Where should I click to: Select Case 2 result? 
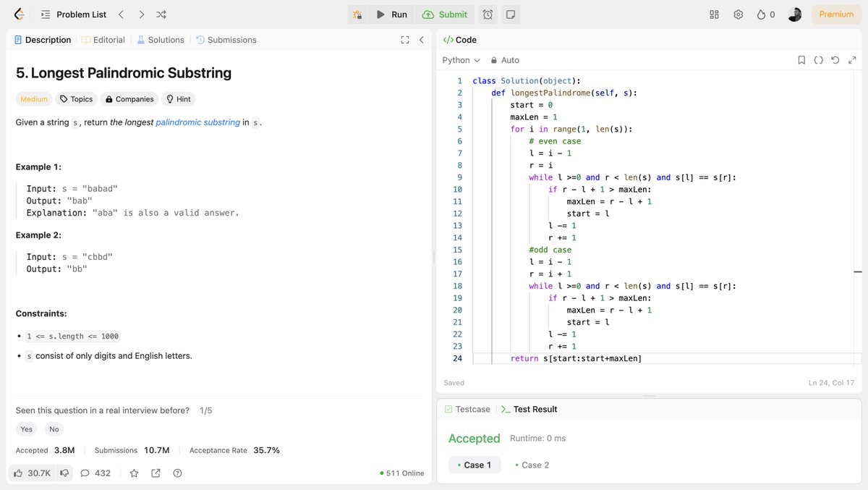tap(532, 465)
